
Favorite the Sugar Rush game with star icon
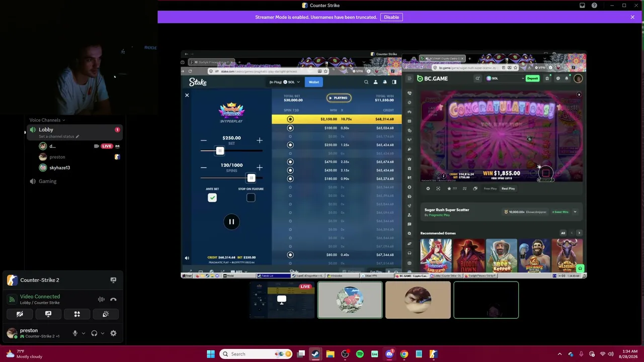pyautogui.click(x=449, y=189)
